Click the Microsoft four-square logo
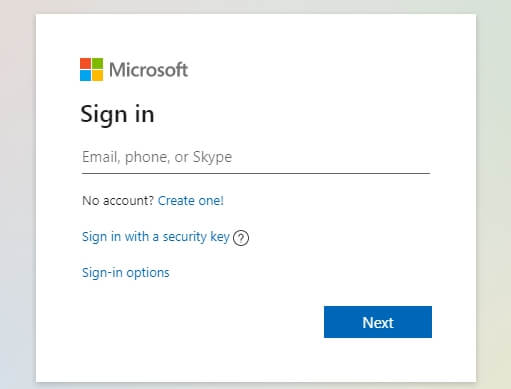Screen dimensions: 511x389 click(91, 69)
